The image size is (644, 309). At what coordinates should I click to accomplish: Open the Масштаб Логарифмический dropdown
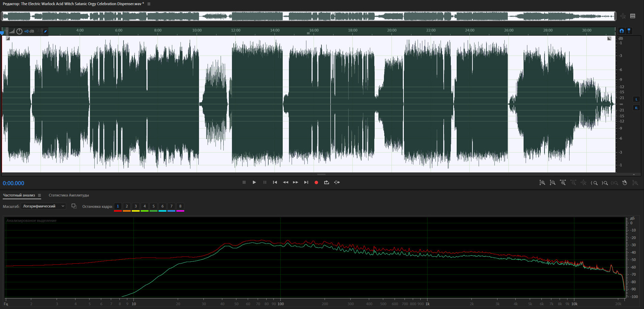[x=43, y=206]
